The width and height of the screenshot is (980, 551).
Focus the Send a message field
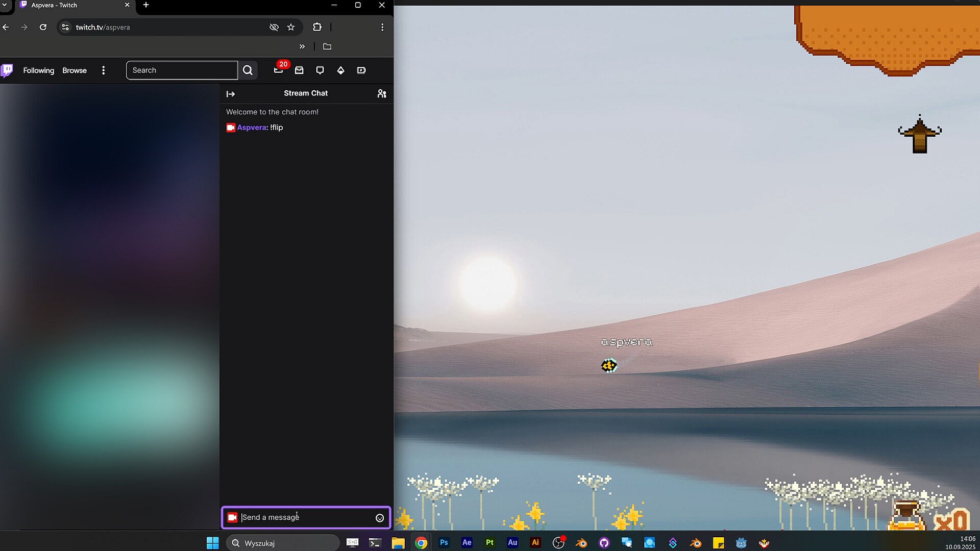pyautogui.click(x=306, y=517)
